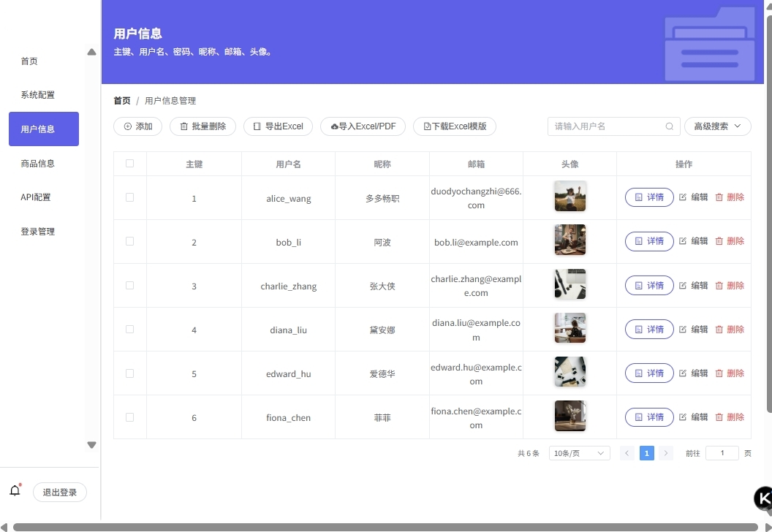Click 首页 breadcrumb link
This screenshot has width=772, height=532.
point(122,101)
